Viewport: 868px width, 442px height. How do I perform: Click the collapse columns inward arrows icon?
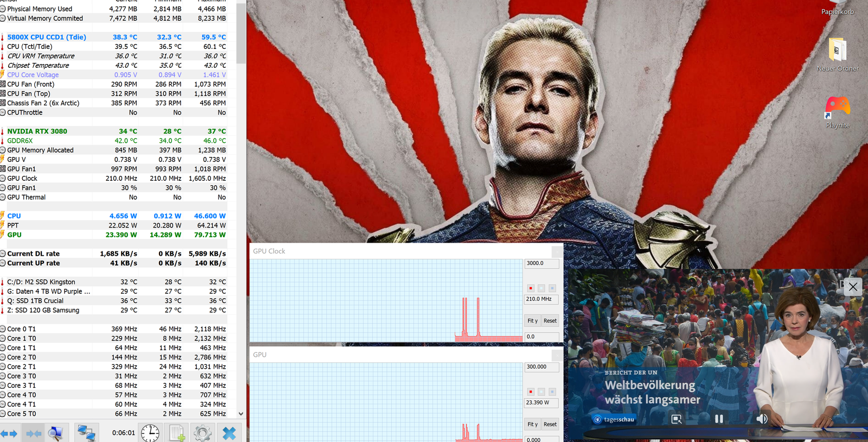point(33,433)
